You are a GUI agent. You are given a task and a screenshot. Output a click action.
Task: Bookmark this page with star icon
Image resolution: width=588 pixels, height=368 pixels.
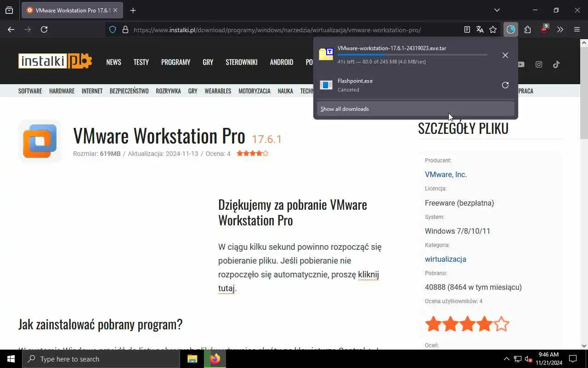point(493,29)
